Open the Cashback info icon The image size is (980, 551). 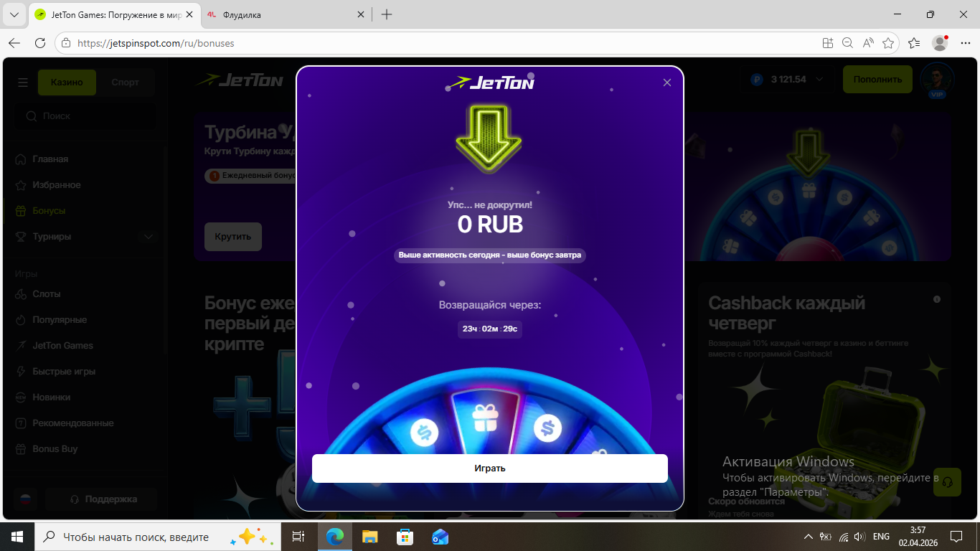click(x=937, y=299)
